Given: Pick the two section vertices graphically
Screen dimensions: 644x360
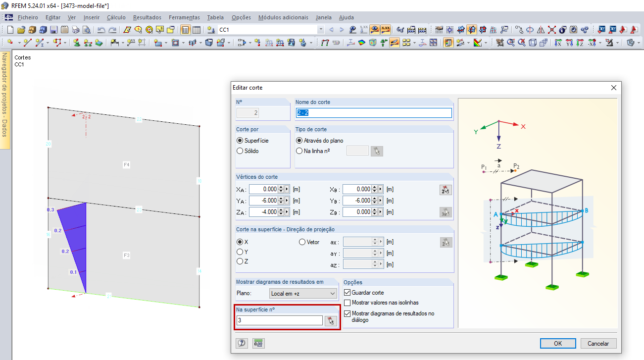Looking at the screenshot, I should [x=446, y=189].
